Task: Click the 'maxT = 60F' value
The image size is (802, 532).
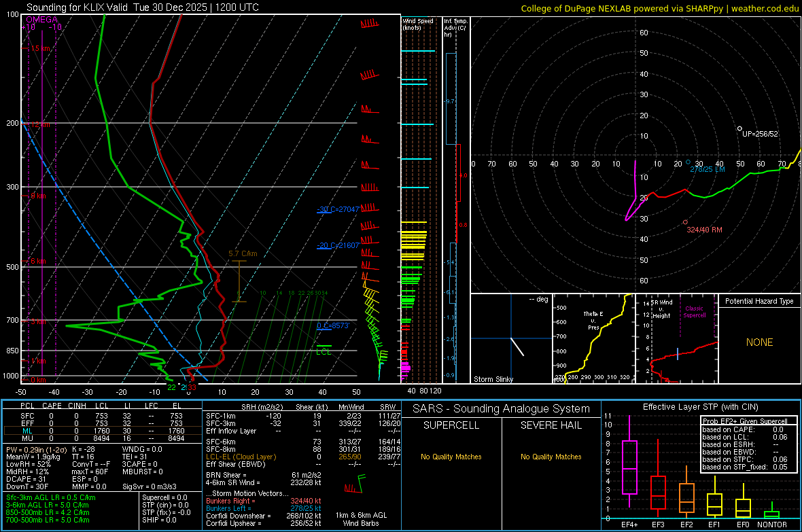Action: pyautogui.click(x=90, y=472)
